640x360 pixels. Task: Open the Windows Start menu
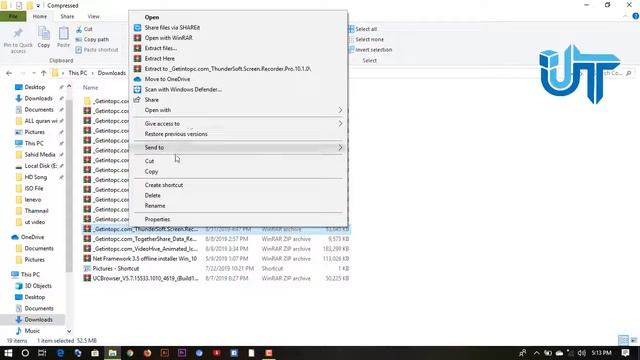(8, 353)
